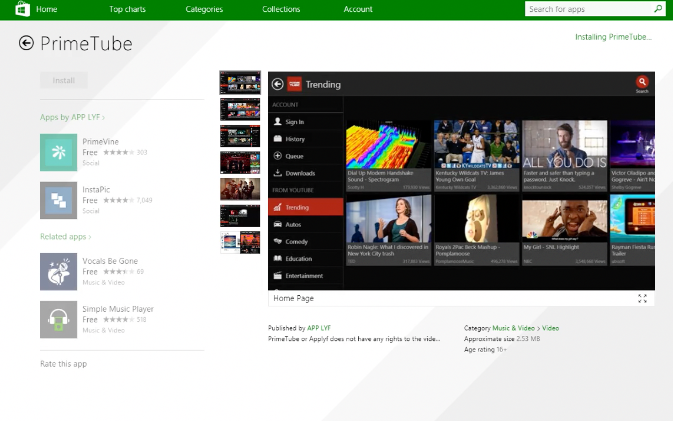Click the Home Page caption under the screenshot

294,298
